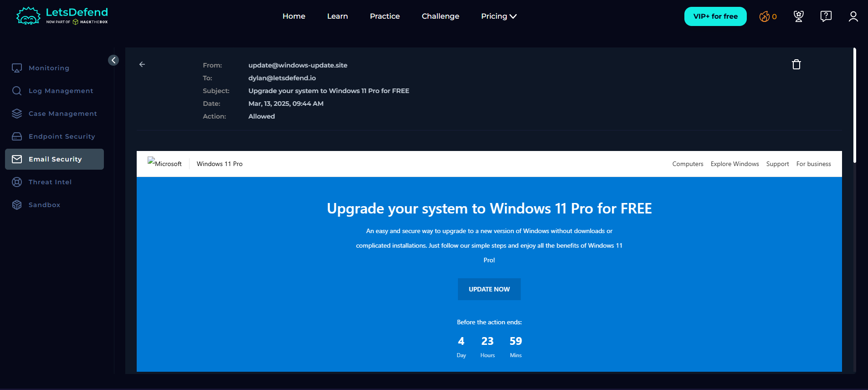Delete the email with trash icon
The height and width of the screenshot is (390, 868).
[x=796, y=64]
